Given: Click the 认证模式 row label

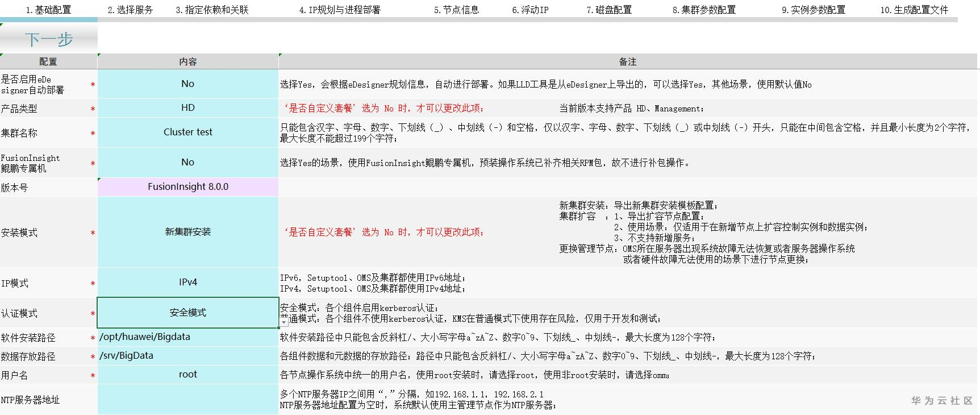Looking at the screenshot, I should coord(19,313).
